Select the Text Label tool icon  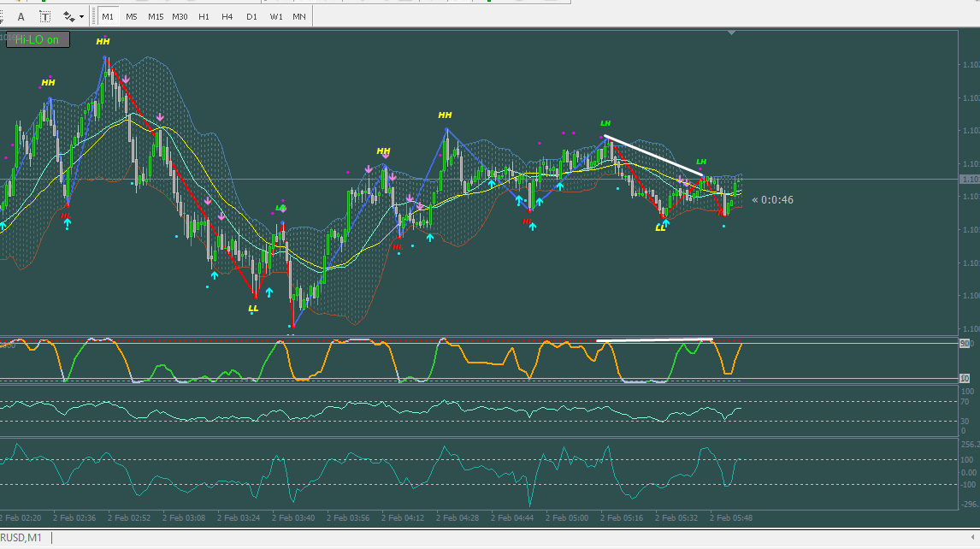point(45,16)
